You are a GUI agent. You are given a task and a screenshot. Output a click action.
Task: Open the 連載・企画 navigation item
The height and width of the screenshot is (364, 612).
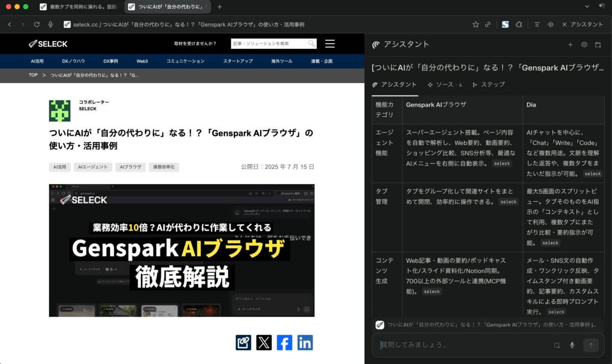pos(321,61)
